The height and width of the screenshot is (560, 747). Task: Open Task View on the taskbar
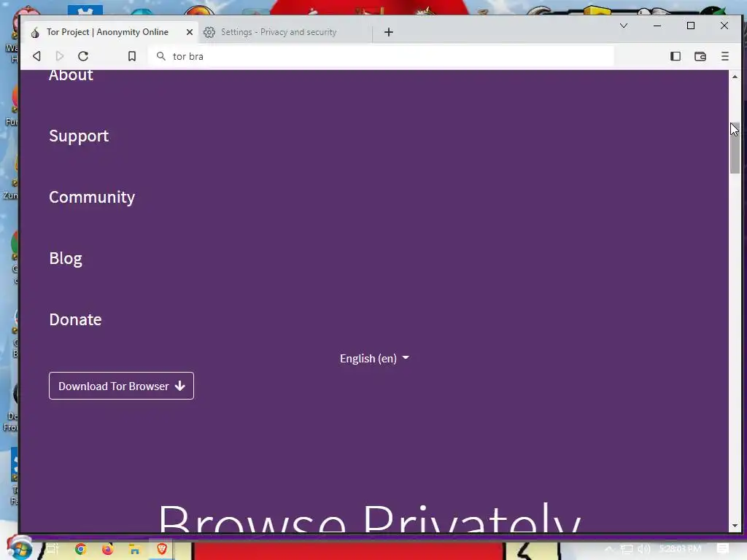coord(52,549)
